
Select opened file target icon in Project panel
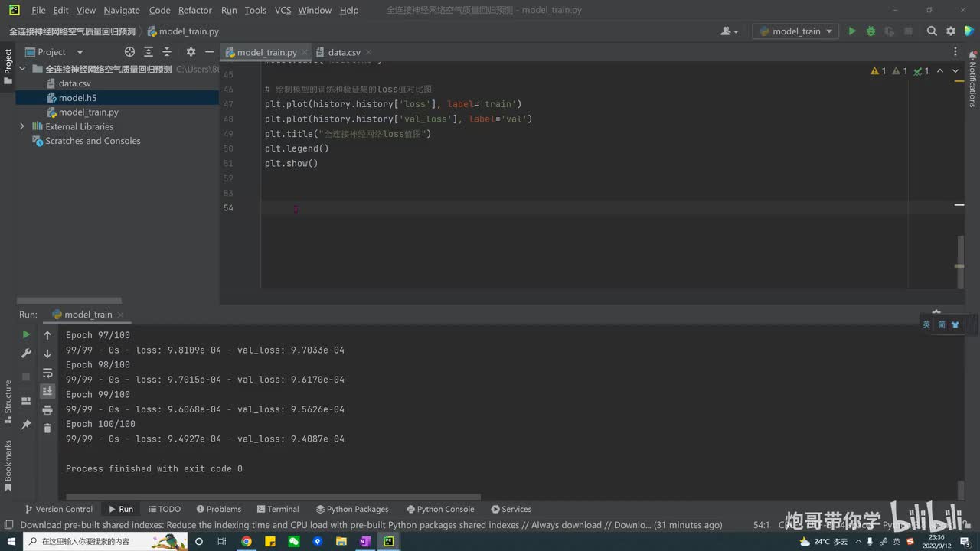click(x=129, y=52)
